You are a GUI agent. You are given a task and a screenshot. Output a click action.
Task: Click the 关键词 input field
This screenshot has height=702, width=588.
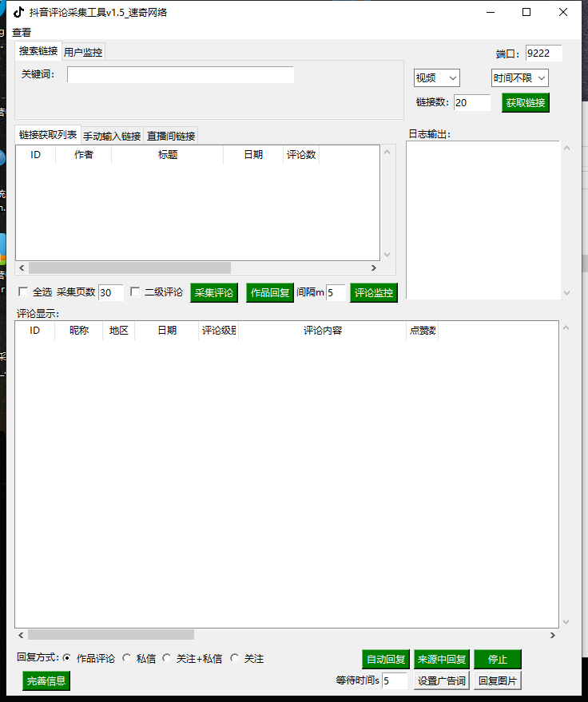[181, 74]
